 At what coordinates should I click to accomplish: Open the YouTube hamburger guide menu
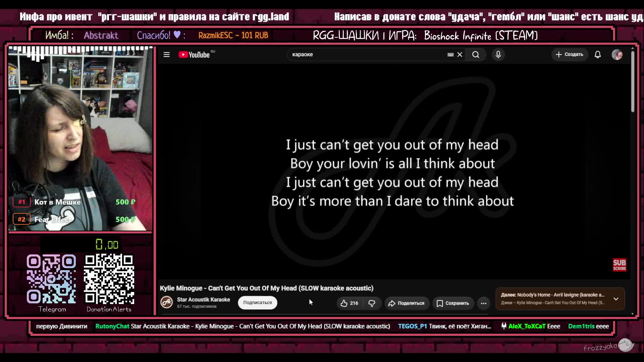pyautogui.click(x=166, y=55)
